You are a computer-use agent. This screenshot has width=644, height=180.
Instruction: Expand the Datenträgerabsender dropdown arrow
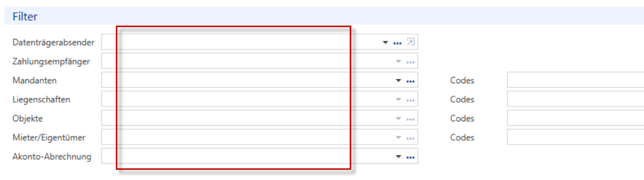[x=386, y=43]
